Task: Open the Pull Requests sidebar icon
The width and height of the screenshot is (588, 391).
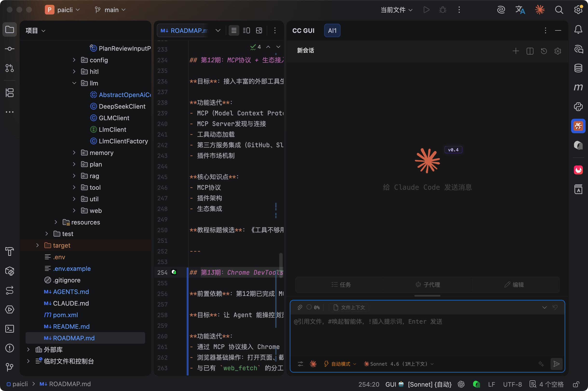Action: point(9,68)
